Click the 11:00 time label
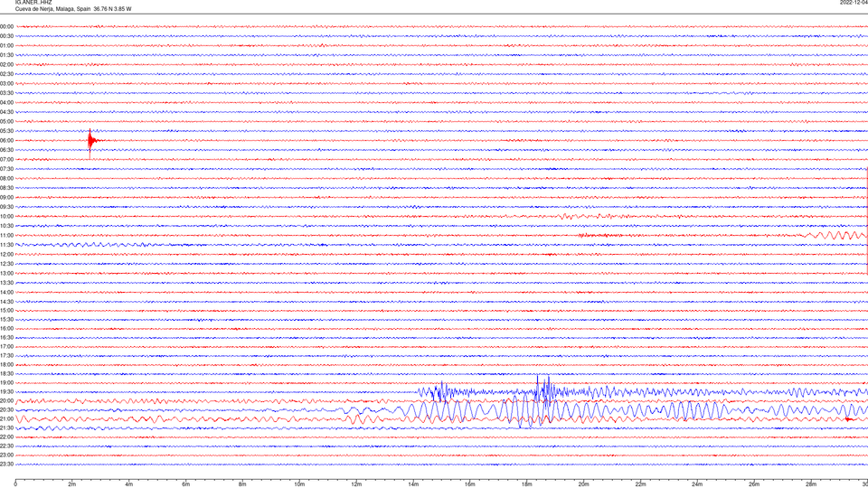This screenshot has width=868, height=488. (x=6, y=235)
